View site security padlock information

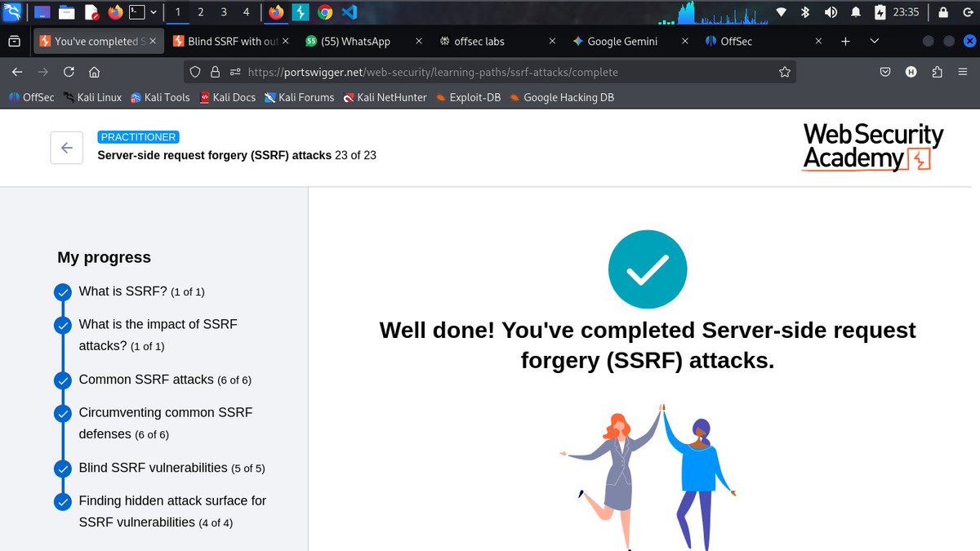[x=216, y=72]
